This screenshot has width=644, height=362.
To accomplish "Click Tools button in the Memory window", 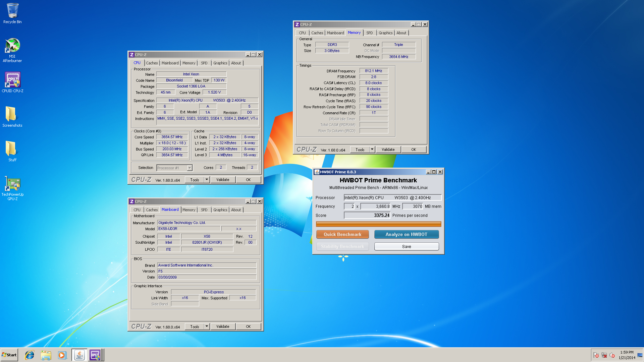I will pyautogui.click(x=360, y=149).
